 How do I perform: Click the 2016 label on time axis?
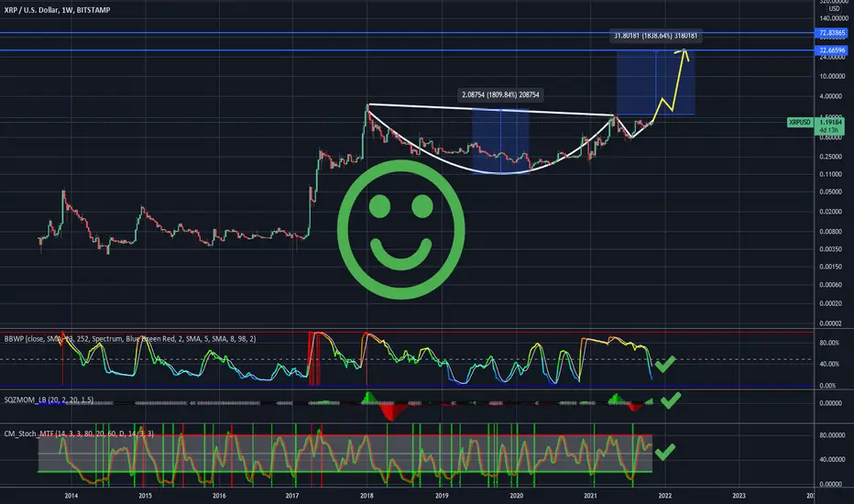[x=219, y=496]
